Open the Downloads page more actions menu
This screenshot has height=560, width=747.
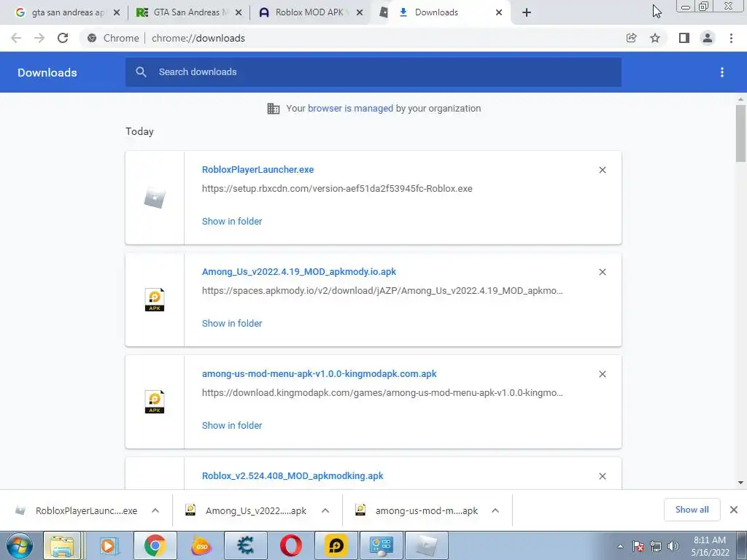722,72
